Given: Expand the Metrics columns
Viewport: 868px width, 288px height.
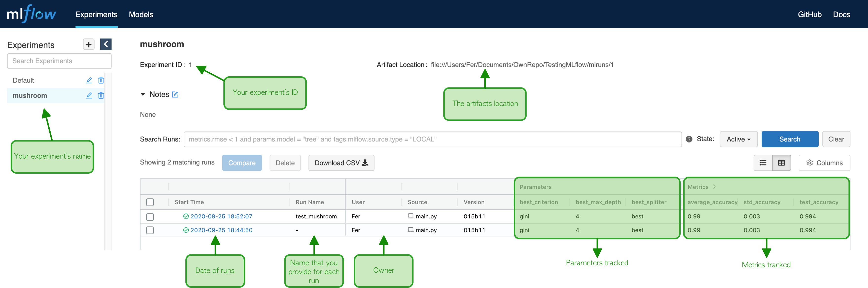Looking at the screenshot, I should click(x=714, y=186).
